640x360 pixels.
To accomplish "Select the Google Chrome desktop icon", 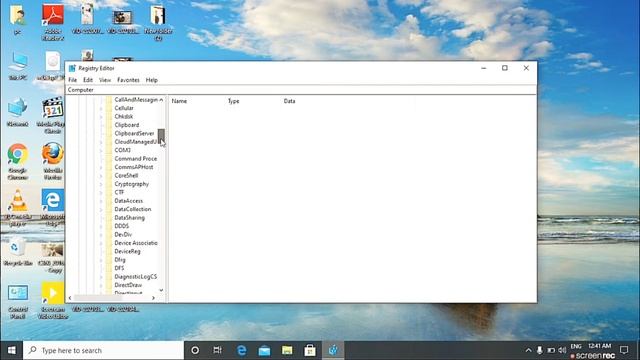I will click(18, 162).
